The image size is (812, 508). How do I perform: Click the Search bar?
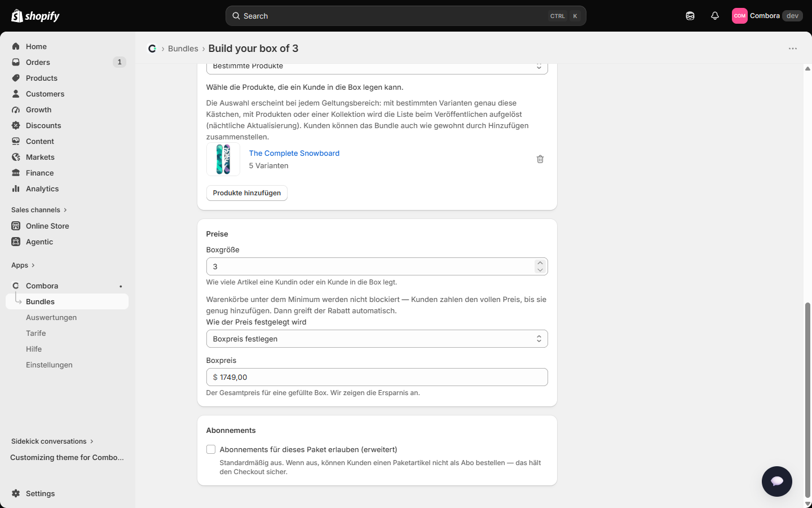pos(406,16)
